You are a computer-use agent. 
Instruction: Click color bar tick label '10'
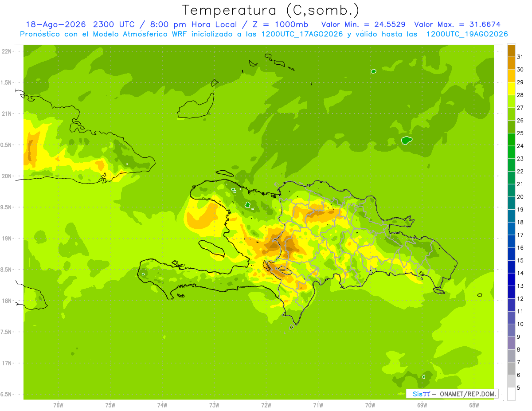pos(520,324)
